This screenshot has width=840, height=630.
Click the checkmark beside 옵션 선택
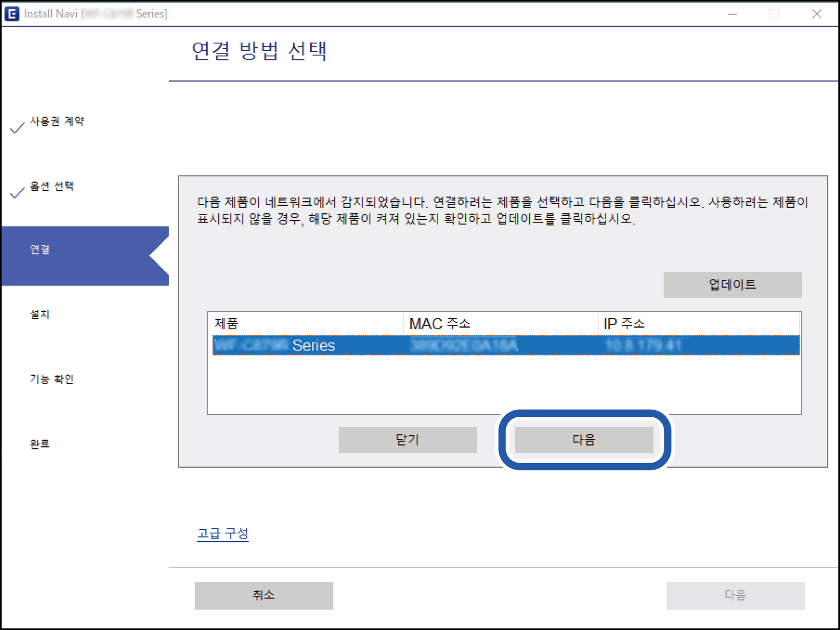17,193
